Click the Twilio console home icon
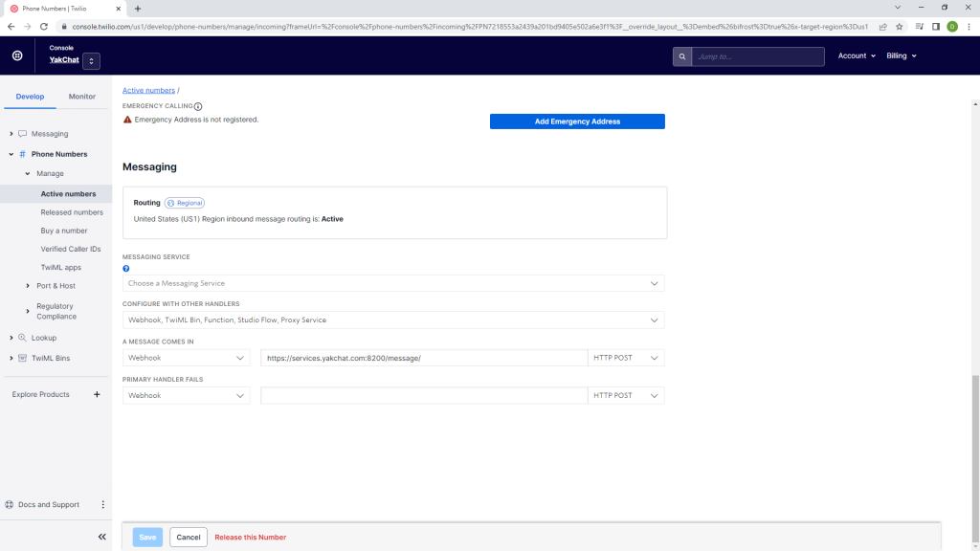Image resolution: width=980 pixels, height=551 pixels. (17, 56)
